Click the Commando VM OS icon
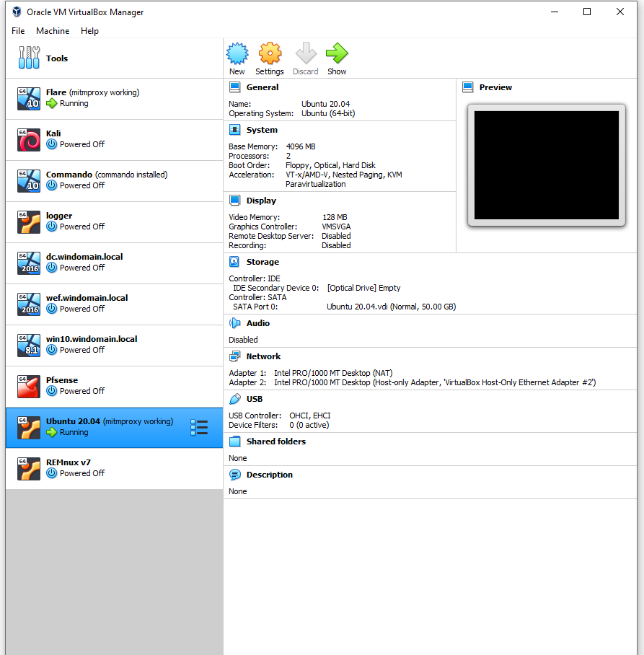Viewport: 644px width, 655px height. [29, 181]
